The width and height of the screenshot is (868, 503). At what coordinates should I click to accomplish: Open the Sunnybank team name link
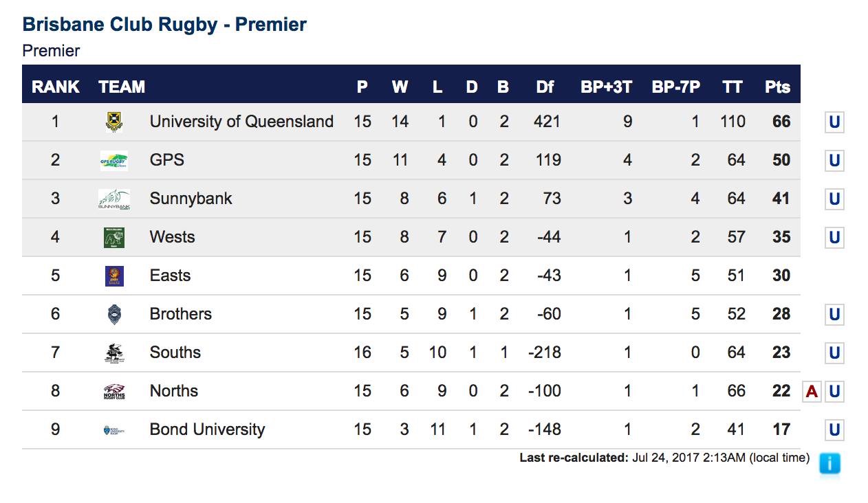191,199
